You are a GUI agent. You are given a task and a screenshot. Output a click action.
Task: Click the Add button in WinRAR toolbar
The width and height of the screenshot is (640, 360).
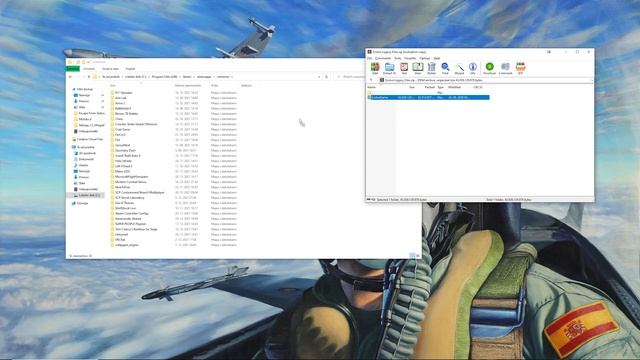[375, 68]
